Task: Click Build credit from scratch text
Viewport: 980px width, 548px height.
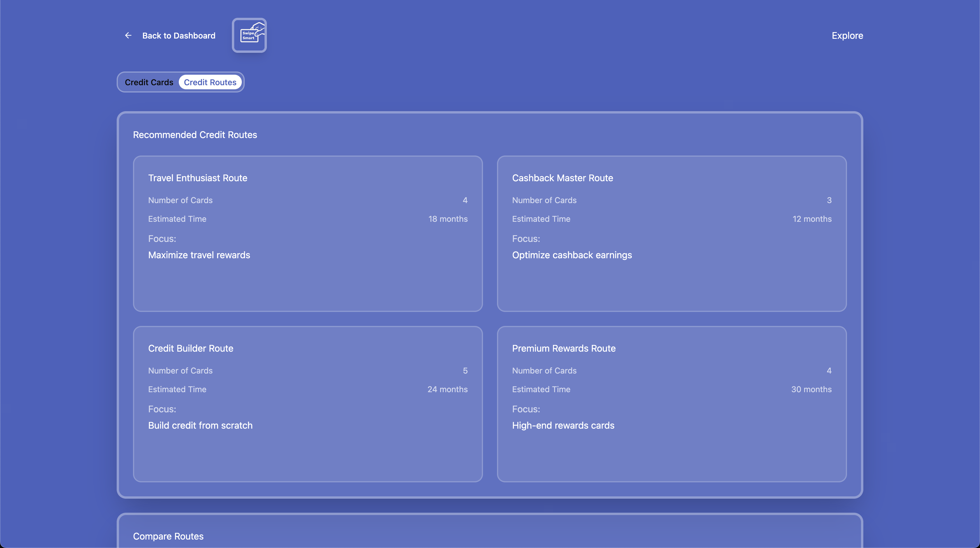Action: click(200, 425)
